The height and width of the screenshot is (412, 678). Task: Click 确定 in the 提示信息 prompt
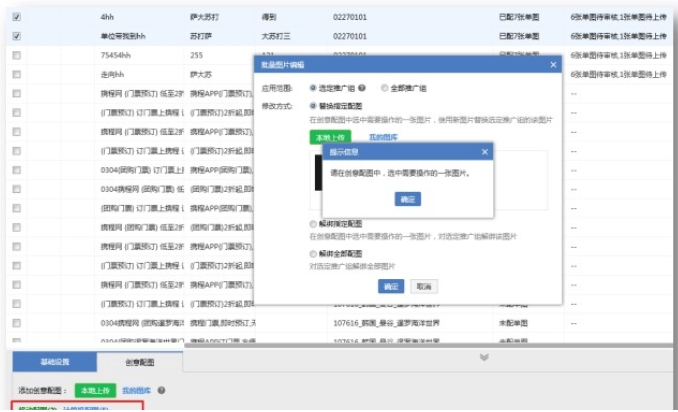408,199
